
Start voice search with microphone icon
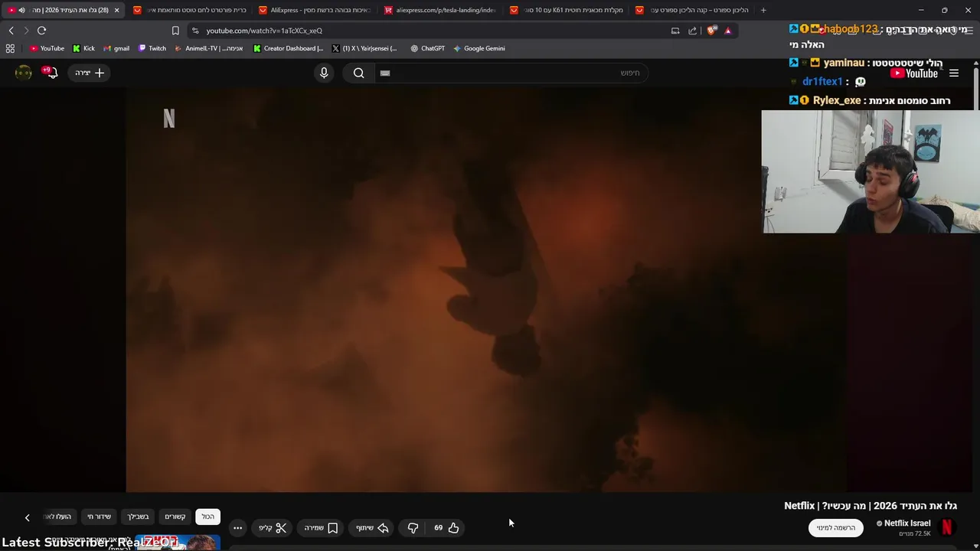pos(324,73)
